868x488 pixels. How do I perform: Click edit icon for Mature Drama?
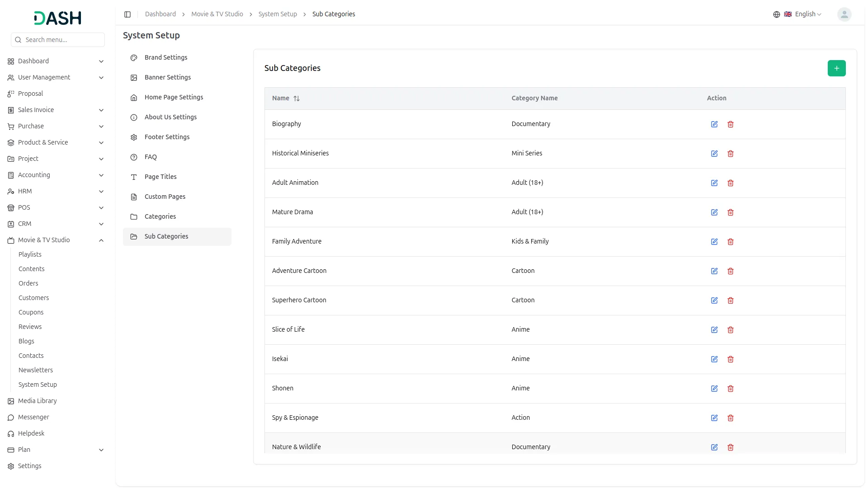coord(714,212)
